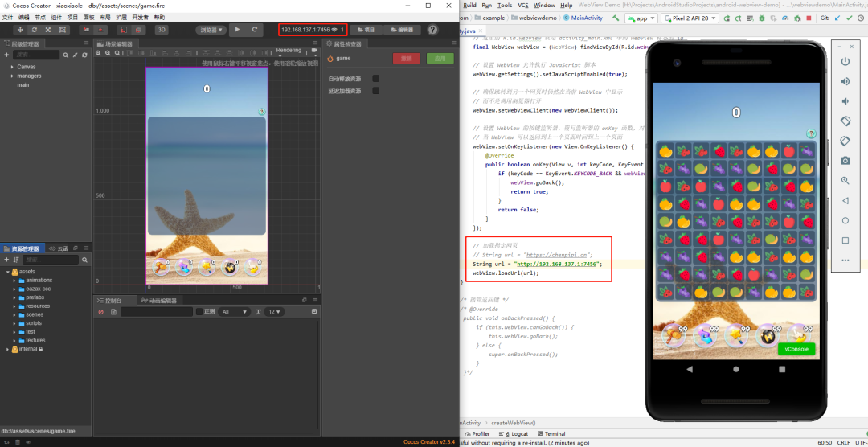Click the play preview button in Cocos Creator
868x447 pixels.
coord(237,30)
